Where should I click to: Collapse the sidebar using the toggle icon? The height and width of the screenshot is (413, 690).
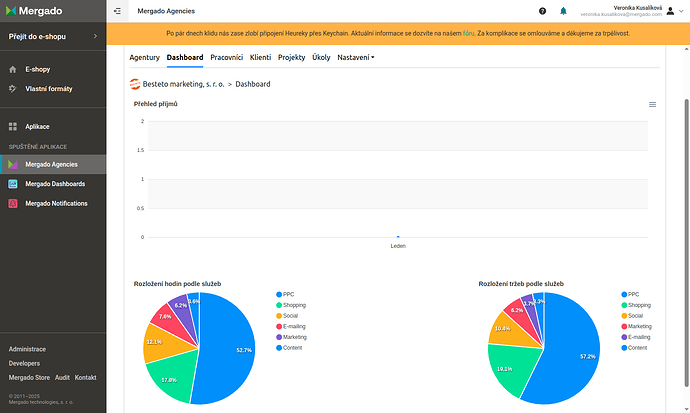click(x=117, y=11)
